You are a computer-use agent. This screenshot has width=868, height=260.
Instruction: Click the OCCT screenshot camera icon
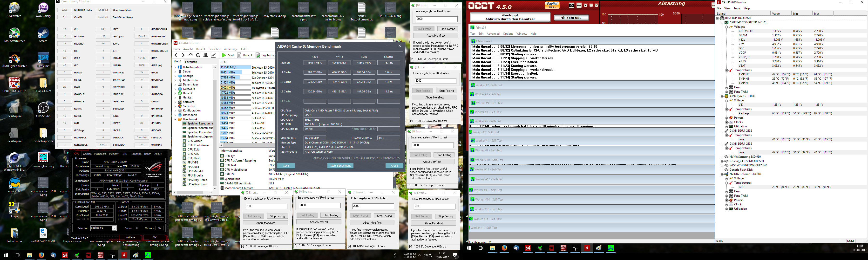571,5
